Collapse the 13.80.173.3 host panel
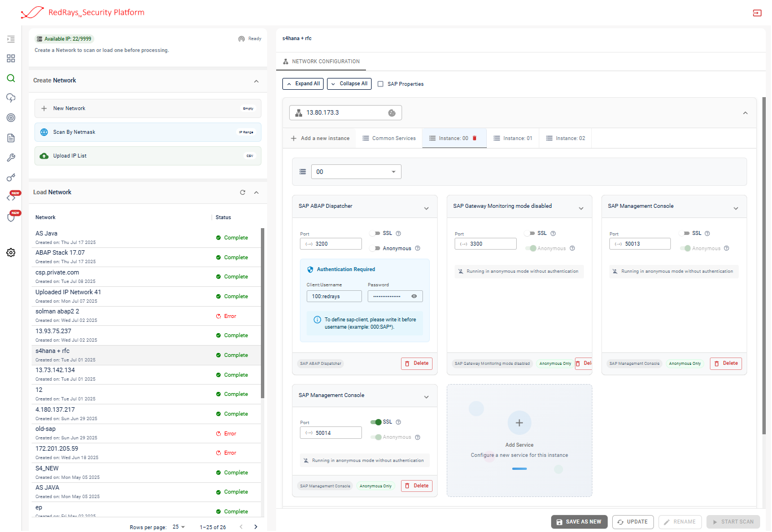The height and width of the screenshot is (532, 772). (x=745, y=113)
